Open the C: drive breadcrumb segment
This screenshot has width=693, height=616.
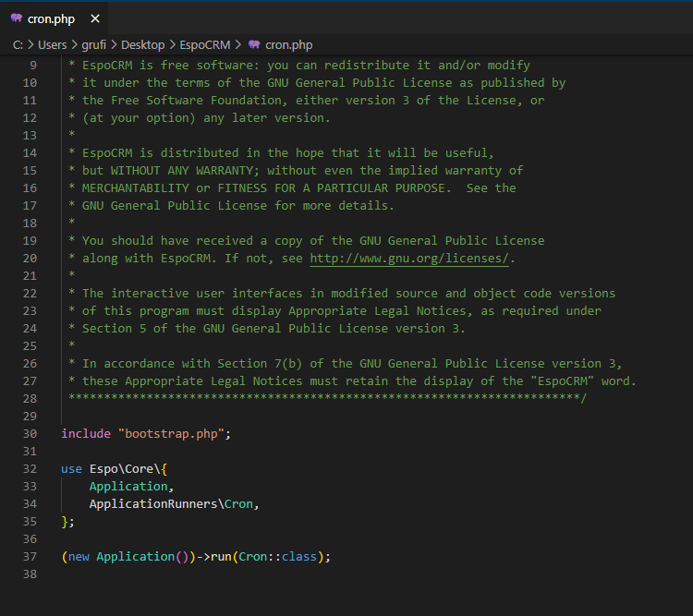[x=18, y=44]
